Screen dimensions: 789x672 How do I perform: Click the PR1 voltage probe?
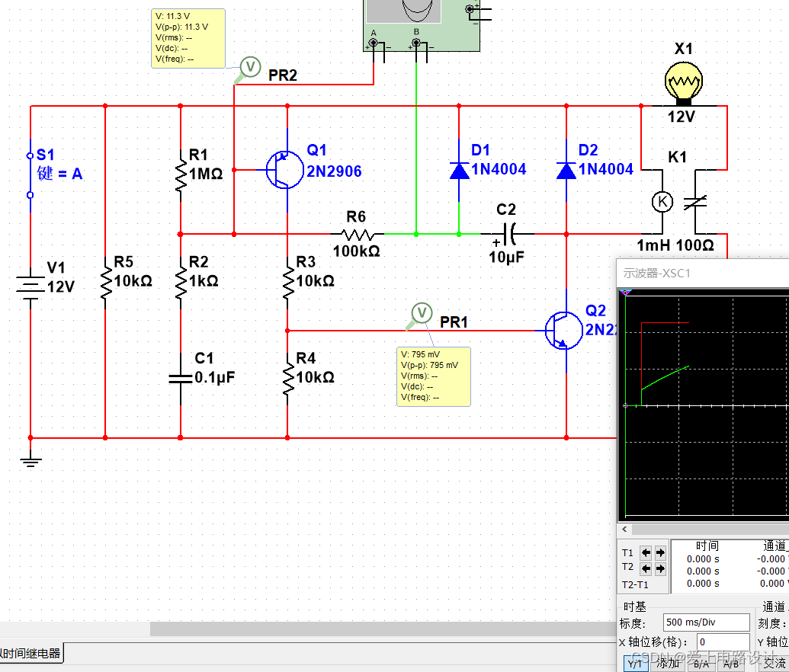pyautogui.click(x=422, y=313)
